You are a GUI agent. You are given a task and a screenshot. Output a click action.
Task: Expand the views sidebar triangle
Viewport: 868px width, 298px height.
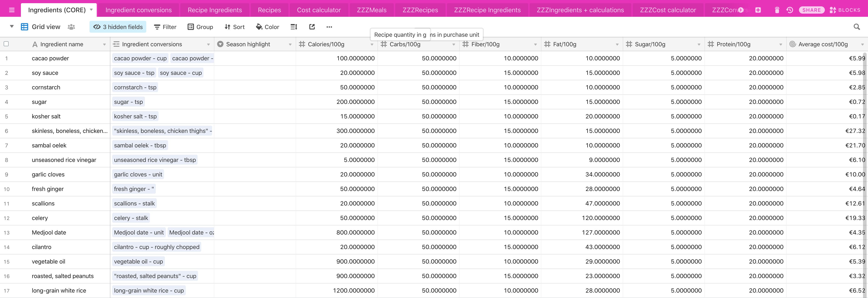(x=12, y=27)
